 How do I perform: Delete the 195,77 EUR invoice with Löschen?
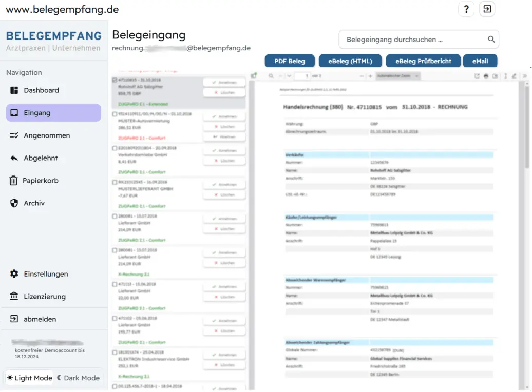point(224,331)
